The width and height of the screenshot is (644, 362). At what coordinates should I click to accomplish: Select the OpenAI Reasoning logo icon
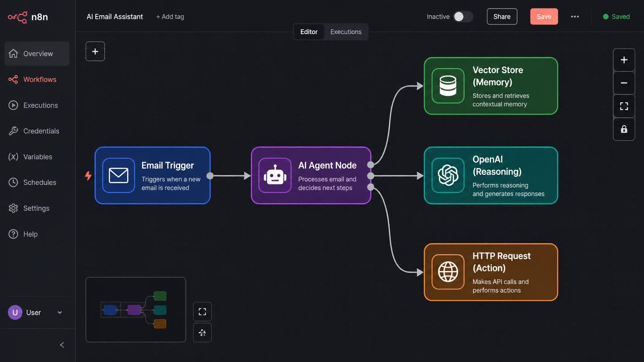448,176
